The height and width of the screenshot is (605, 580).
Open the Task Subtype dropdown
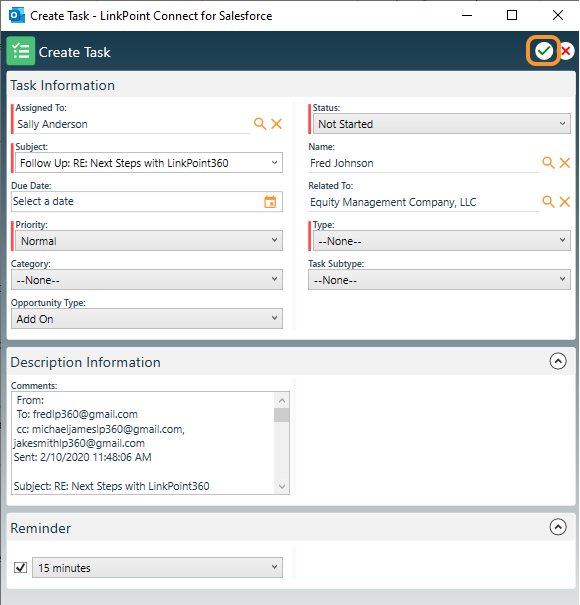click(x=439, y=280)
